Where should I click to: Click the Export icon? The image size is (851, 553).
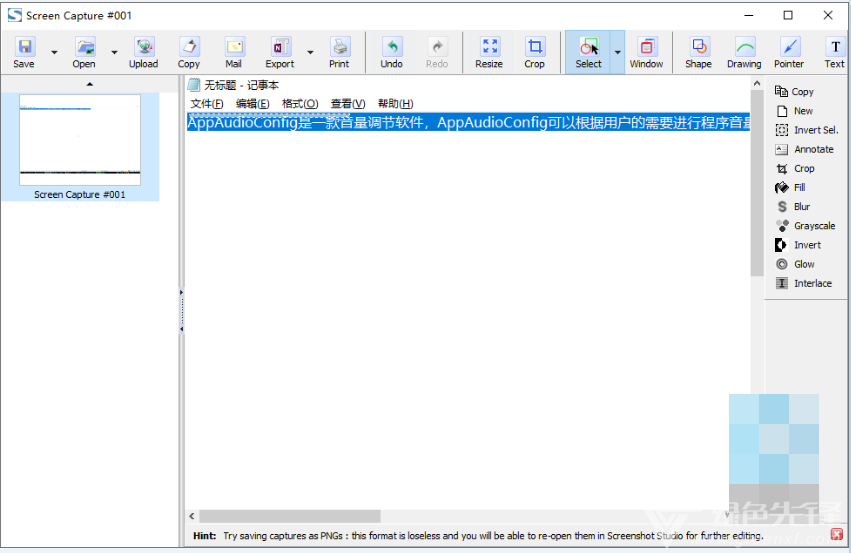280,52
